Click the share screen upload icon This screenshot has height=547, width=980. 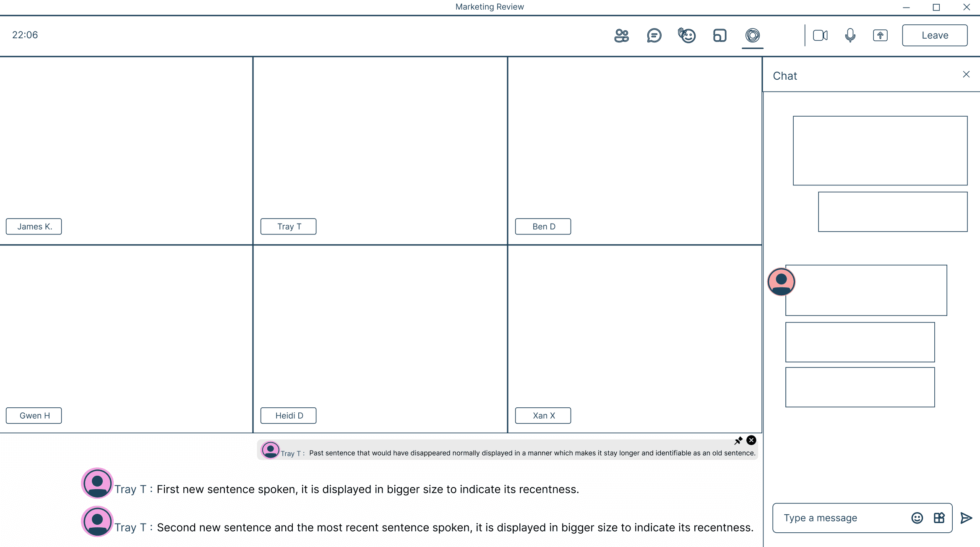coord(880,36)
